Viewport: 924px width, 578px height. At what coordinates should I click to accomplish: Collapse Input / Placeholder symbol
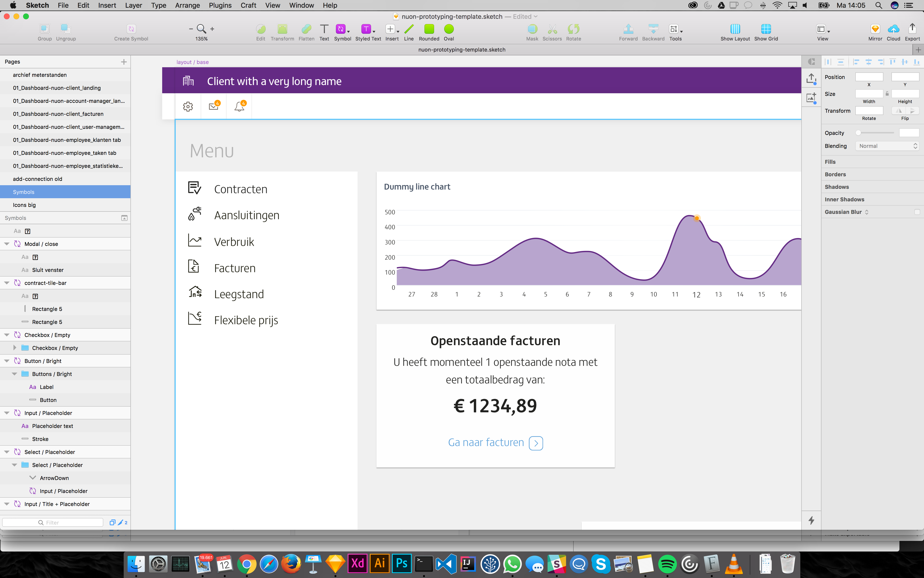click(x=7, y=413)
